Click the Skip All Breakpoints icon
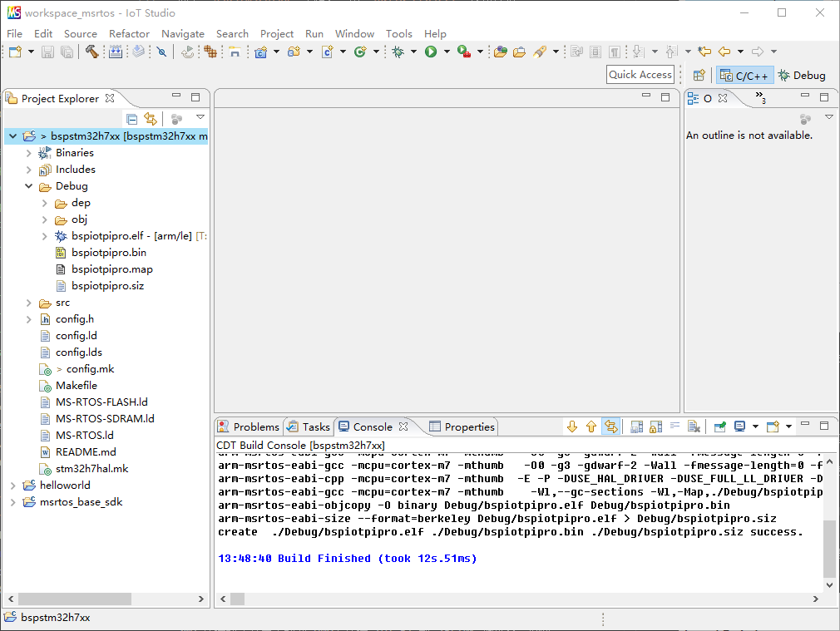 pos(161,52)
